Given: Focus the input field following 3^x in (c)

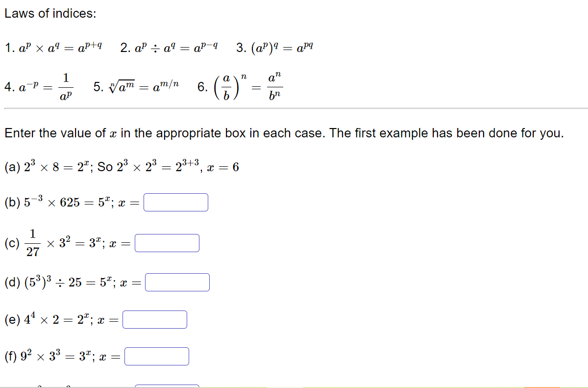Looking at the screenshot, I should [x=168, y=242].
